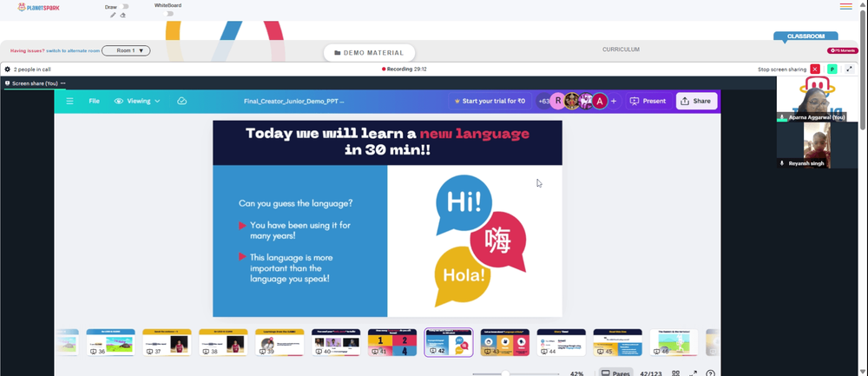Screen dimensions: 868x376
Task: Click Canva cloud save status icon
Action: coord(181,102)
